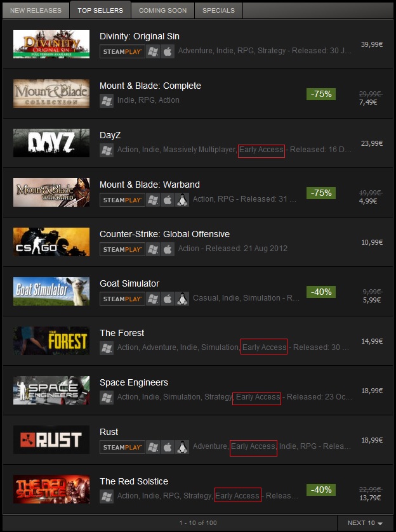This screenshot has width=396, height=532.
Task: Click the -40% discount badge for Goat Simulator
Action: [321, 292]
